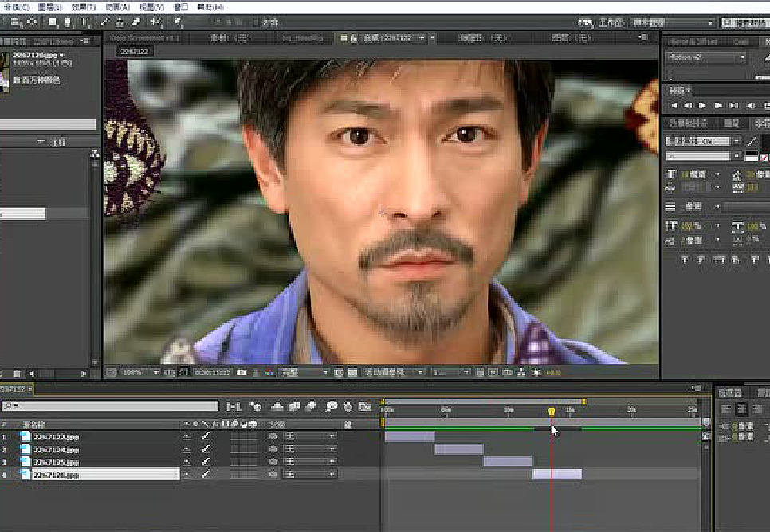Open Brainstorm from timeline header
The width and height of the screenshot is (770, 532).
point(332,406)
